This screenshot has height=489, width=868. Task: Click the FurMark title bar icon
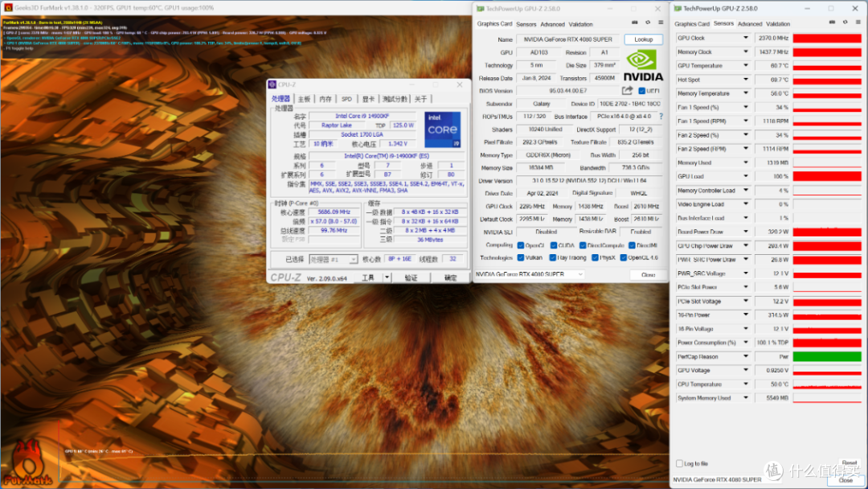(8, 8)
